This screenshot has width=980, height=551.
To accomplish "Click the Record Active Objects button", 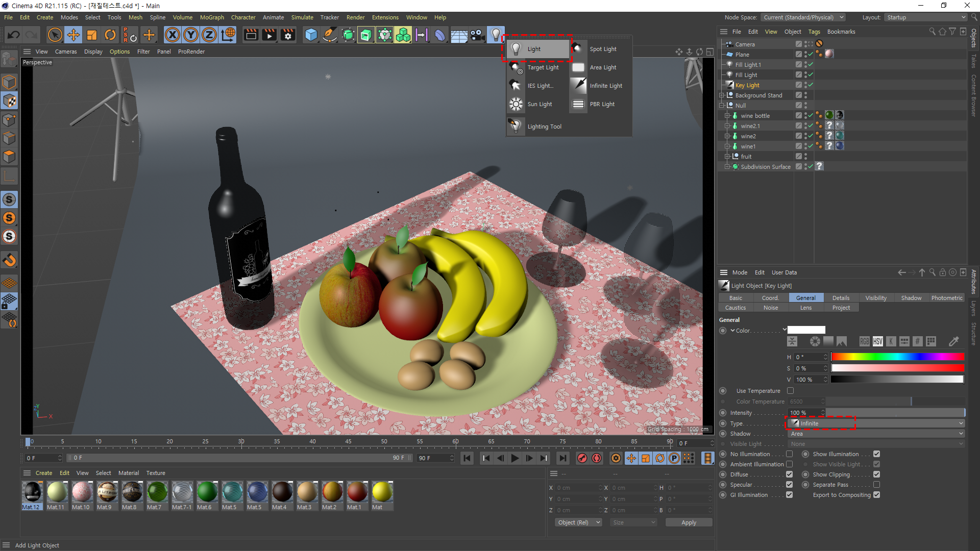I will tap(582, 458).
